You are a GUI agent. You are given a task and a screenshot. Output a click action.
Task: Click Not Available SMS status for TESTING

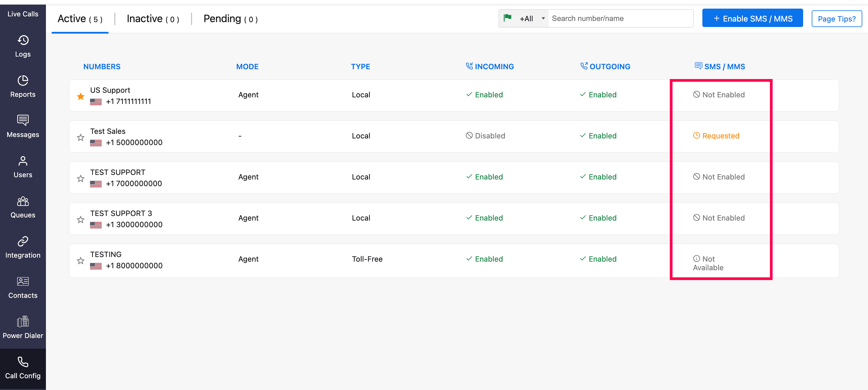click(708, 263)
